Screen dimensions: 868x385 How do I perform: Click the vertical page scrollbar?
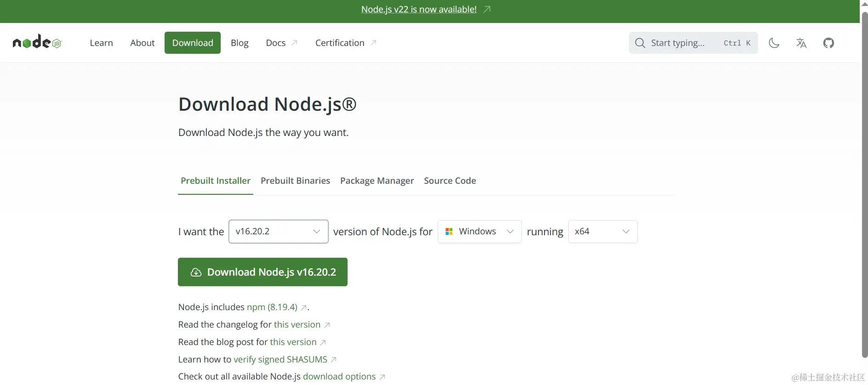[x=864, y=184]
